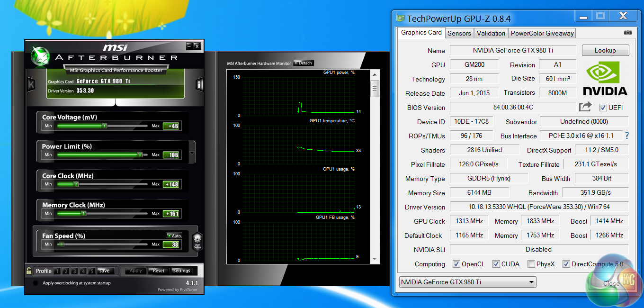Click the Apply button in Afterburner
Screen dimensions: 644x308
point(135,271)
